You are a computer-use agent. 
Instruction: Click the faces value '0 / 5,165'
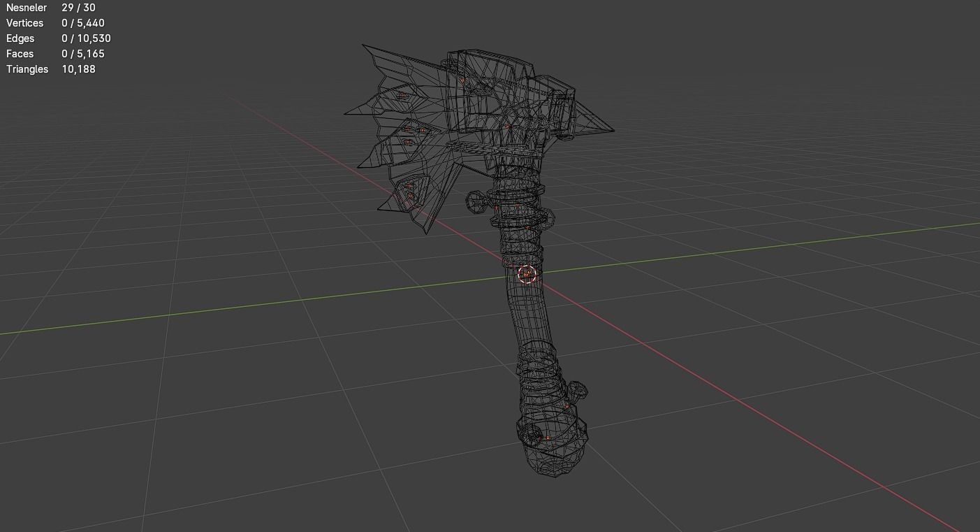pos(82,54)
